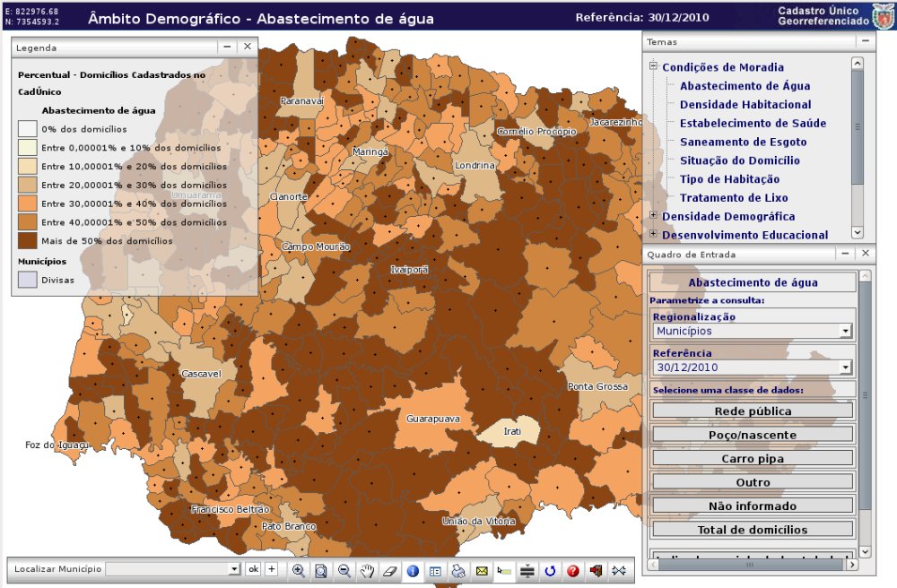This screenshot has height=588, width=897.
Task: Click the blue refresh arrow icon
Action: click(551, 570)
